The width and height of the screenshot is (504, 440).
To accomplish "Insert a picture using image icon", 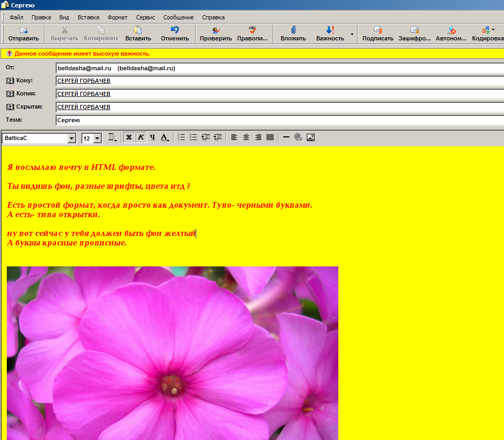I will (x=310, y=137).
